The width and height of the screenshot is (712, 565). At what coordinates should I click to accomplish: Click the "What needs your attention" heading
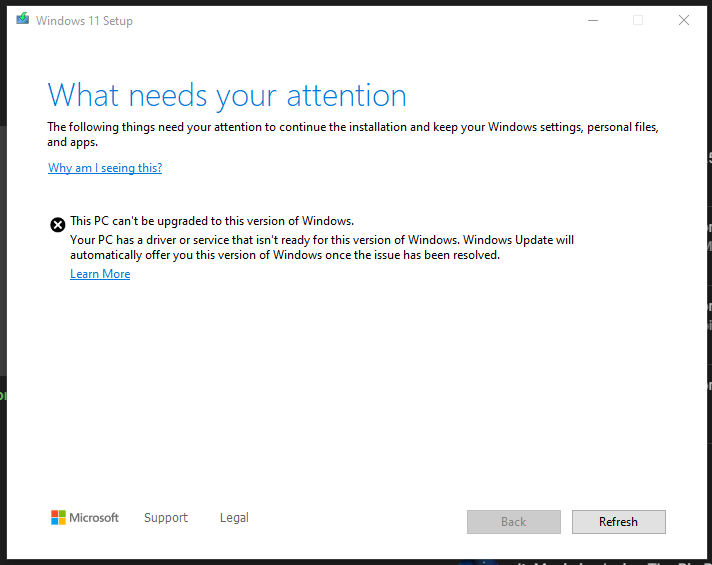[x=227, y=95]
